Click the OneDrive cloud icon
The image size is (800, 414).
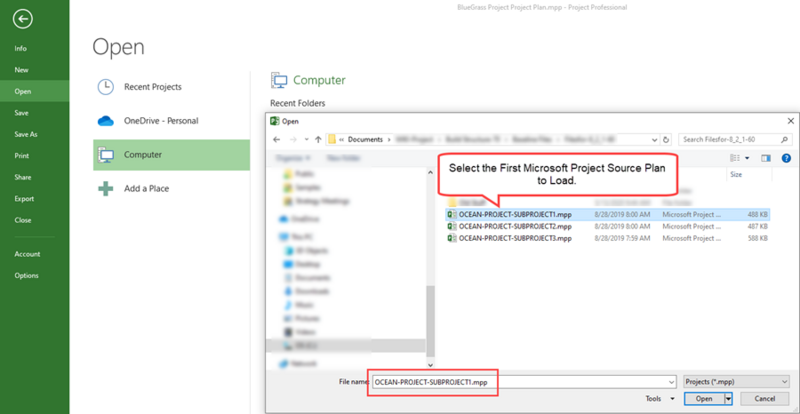pos(106,121)
